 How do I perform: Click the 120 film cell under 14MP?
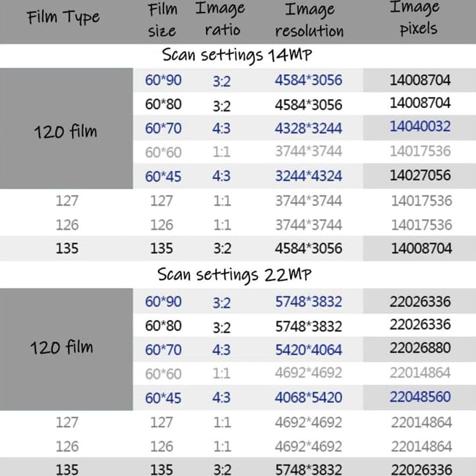[66, 132]
